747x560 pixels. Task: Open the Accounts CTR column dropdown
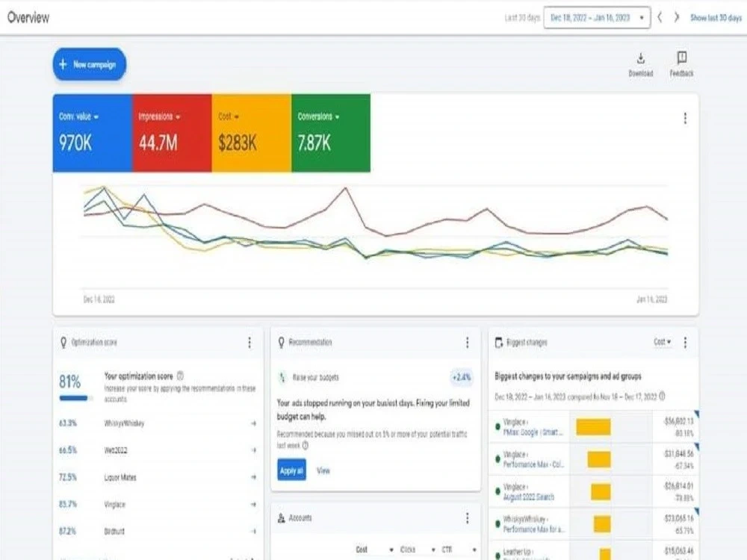(459, 550)
